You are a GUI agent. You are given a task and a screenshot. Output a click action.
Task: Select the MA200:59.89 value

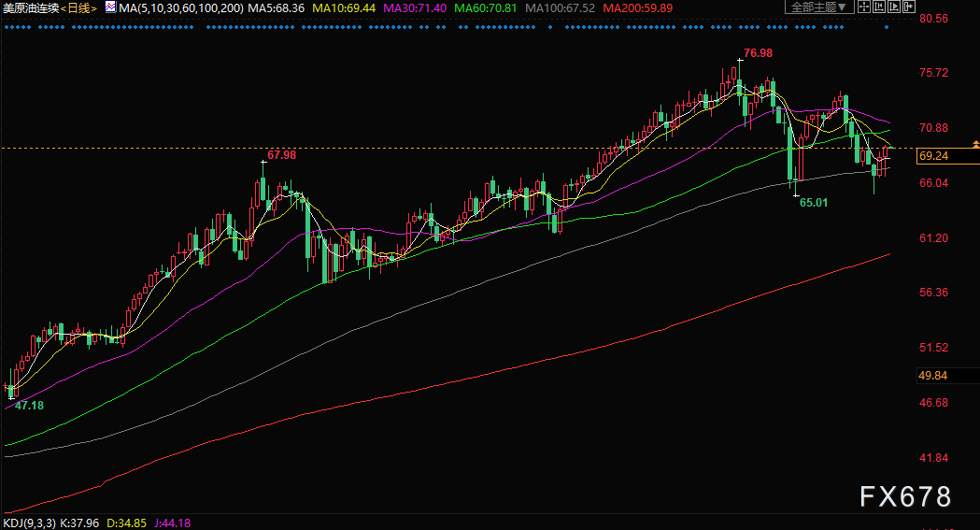pos(638,8)
